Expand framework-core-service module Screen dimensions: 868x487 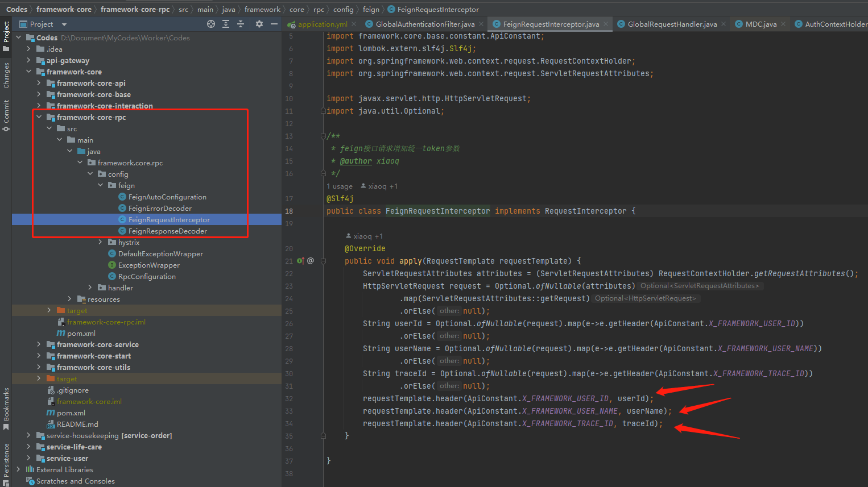(39, 344)
